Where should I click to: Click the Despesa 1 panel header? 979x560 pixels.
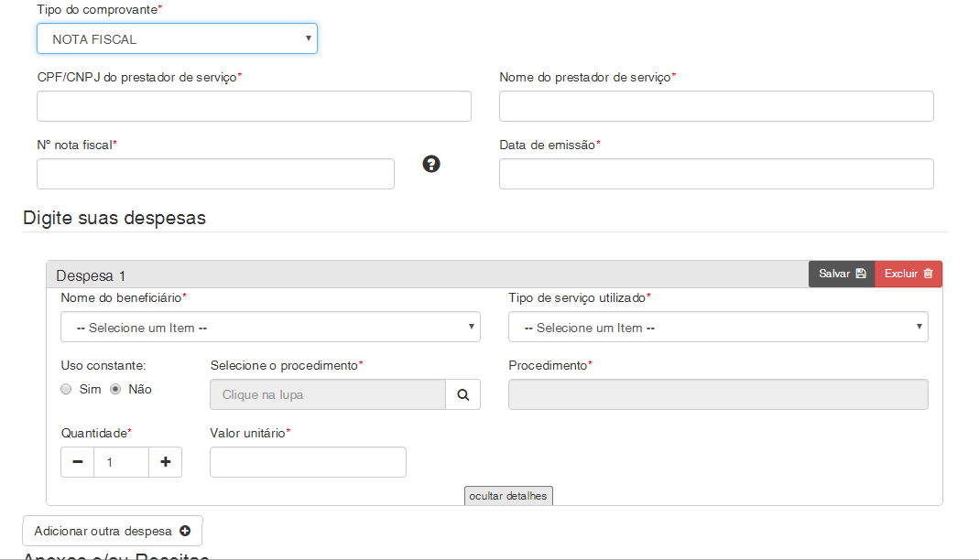pyautogui.click(x=366, y=275)
